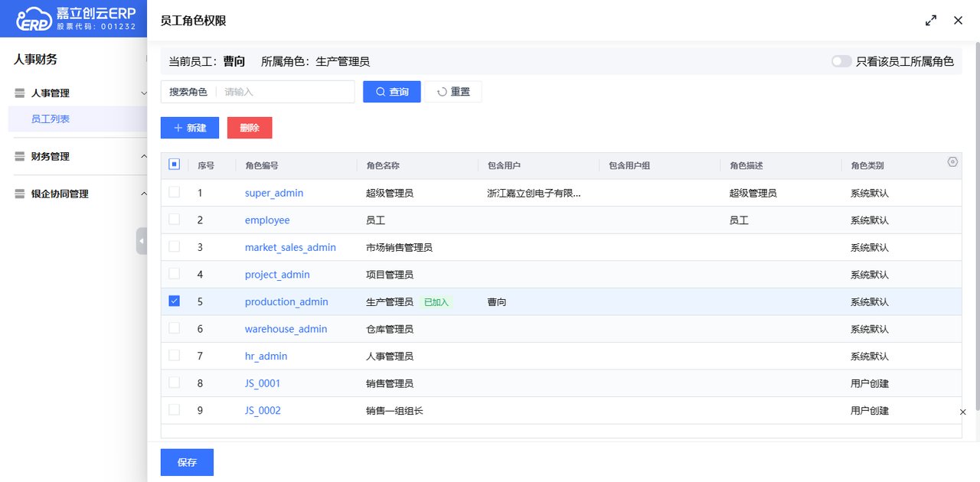Click the 包含用户组 column header

629,165
